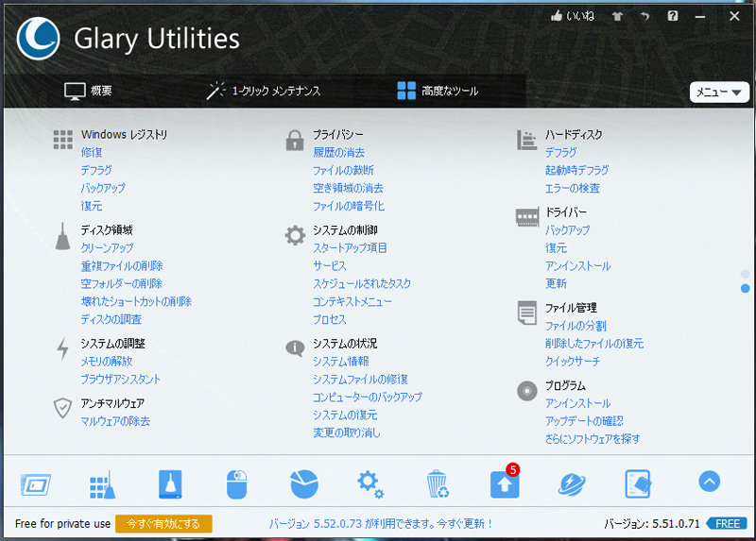Open the notebook icon in bottom toolbar
The width and height of the screenshot is (756, 541).
point(639,484)
